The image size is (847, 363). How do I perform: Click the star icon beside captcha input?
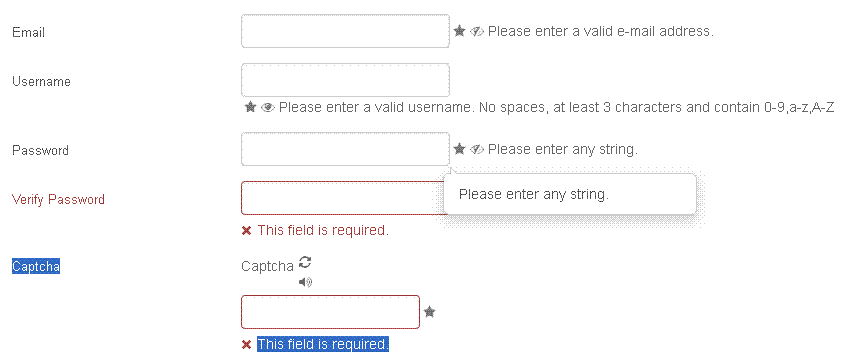click(429, 312)
